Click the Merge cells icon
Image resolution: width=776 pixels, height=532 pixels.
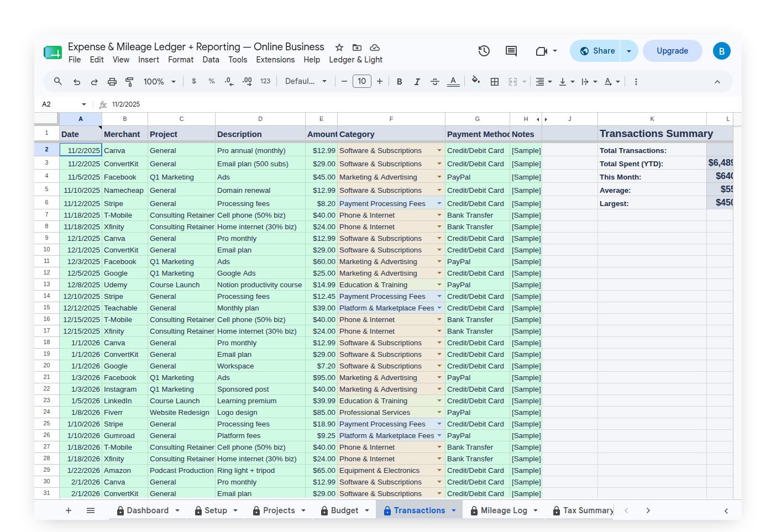pos(513,82)
